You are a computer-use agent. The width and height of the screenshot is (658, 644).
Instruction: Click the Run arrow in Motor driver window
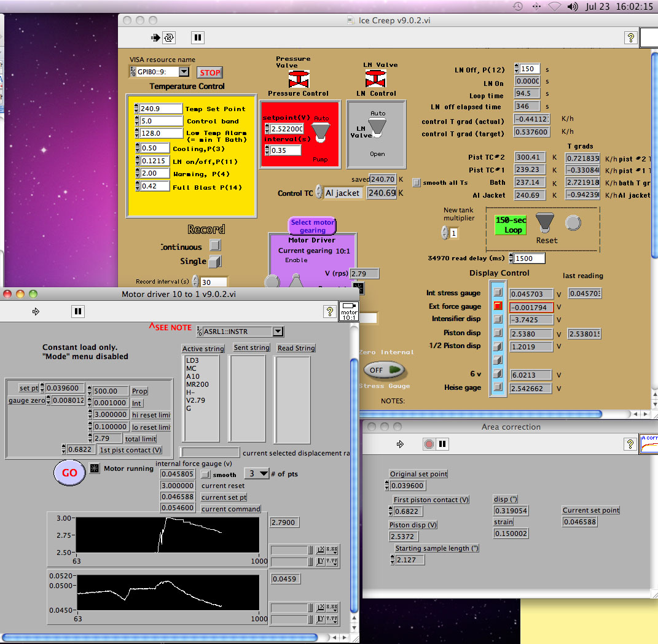[36, 312]
